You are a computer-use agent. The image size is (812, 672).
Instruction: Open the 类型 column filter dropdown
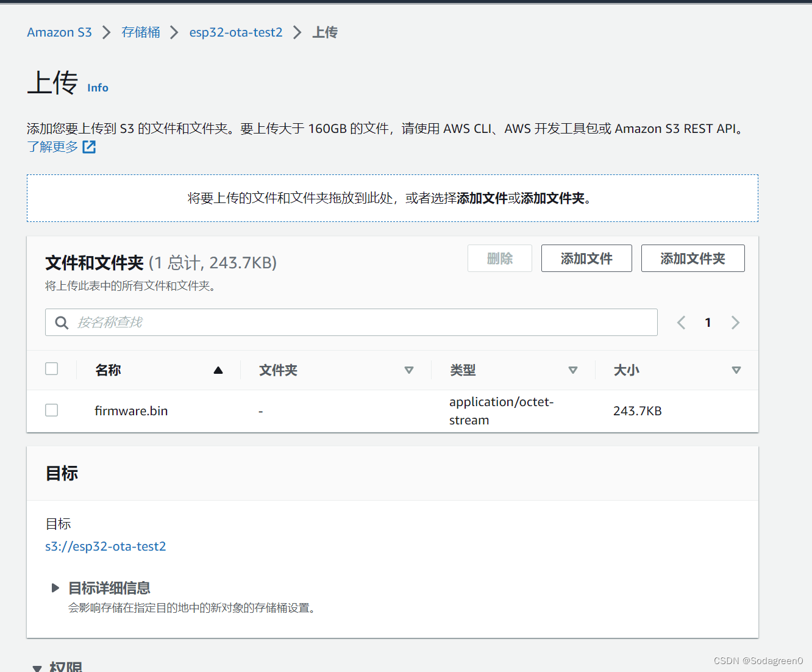[573, 370]
